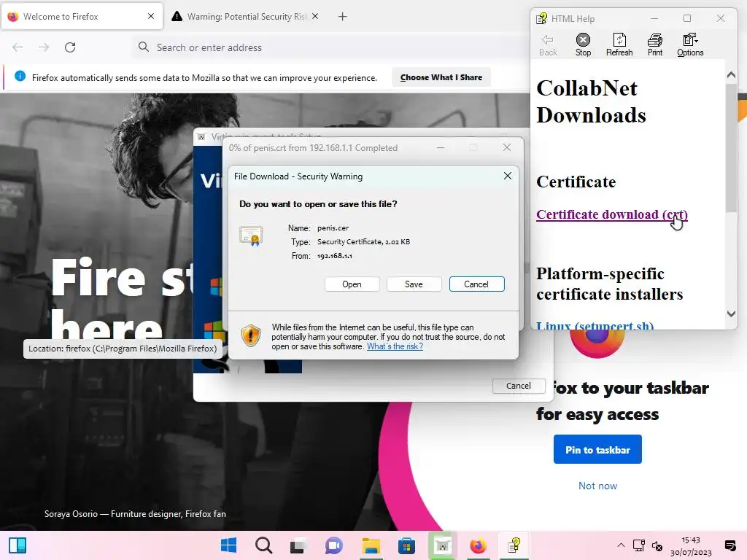Click the Back arrow in HTML Help
747x560 pixels.
tap(547, 44)
